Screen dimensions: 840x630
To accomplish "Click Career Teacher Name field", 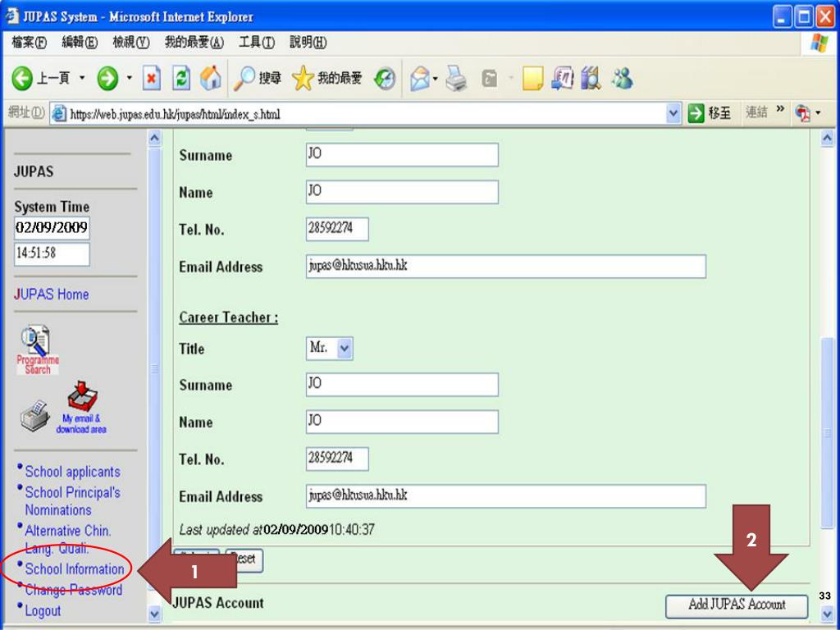I will point(402,422).
